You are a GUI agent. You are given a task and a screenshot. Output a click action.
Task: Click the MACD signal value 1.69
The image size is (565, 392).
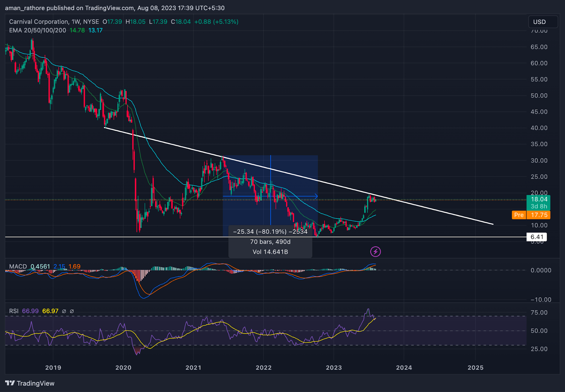(75, 267)
